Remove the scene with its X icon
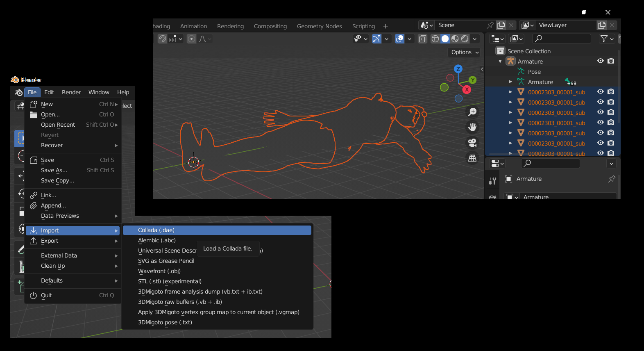644x351 pixels. (511, 25)
